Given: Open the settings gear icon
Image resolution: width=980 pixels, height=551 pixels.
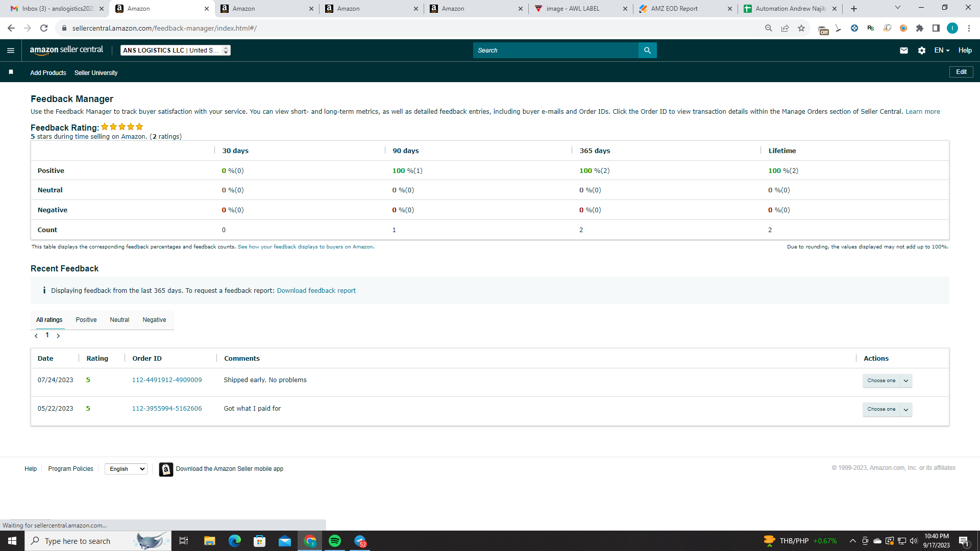Looking at the screenshot, I should click(922, 51).
